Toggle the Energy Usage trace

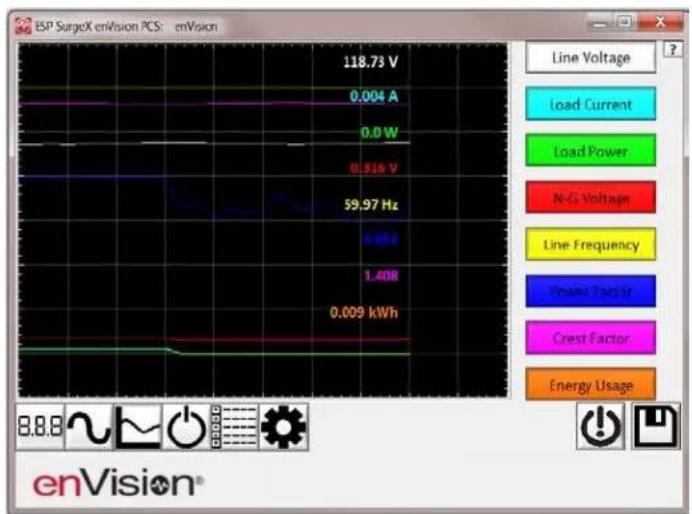click(x=590, y=385)
